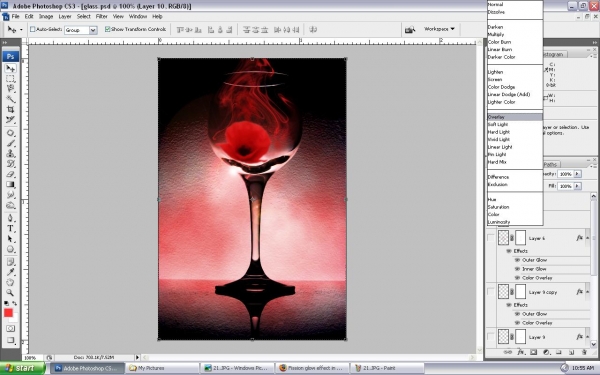Select the Slice tool
This screenshot has width=600, height=375.
10,120
